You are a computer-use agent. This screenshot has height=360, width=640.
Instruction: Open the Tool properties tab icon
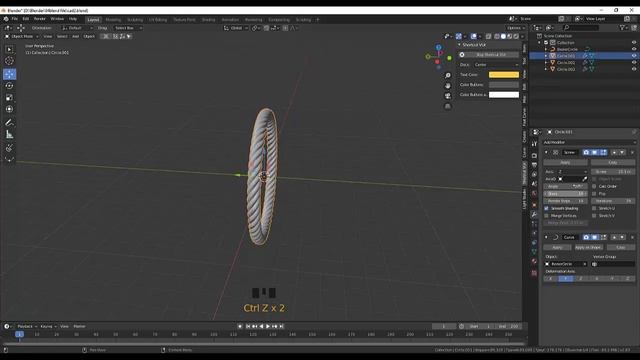tap(534, 144)
